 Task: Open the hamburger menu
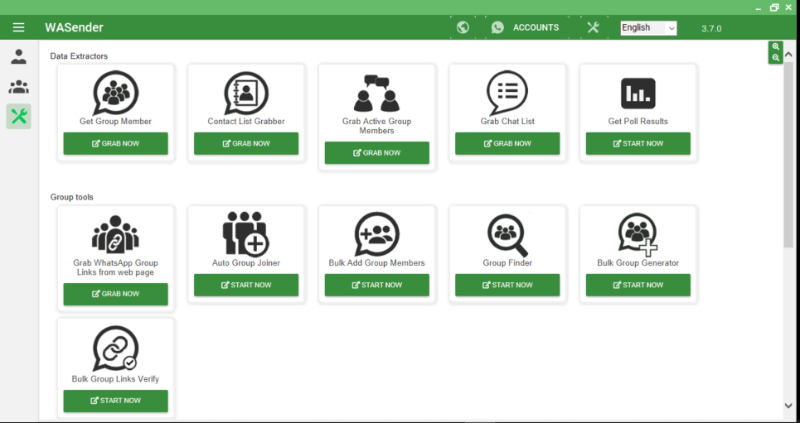19,28
